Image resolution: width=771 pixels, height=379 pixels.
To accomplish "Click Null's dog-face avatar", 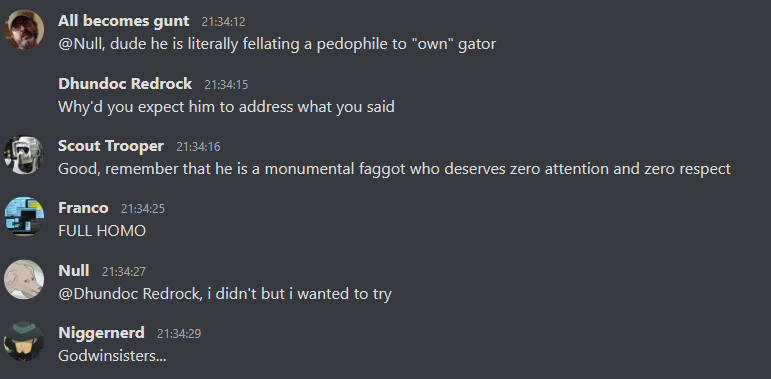I will (x=24, y=279).
